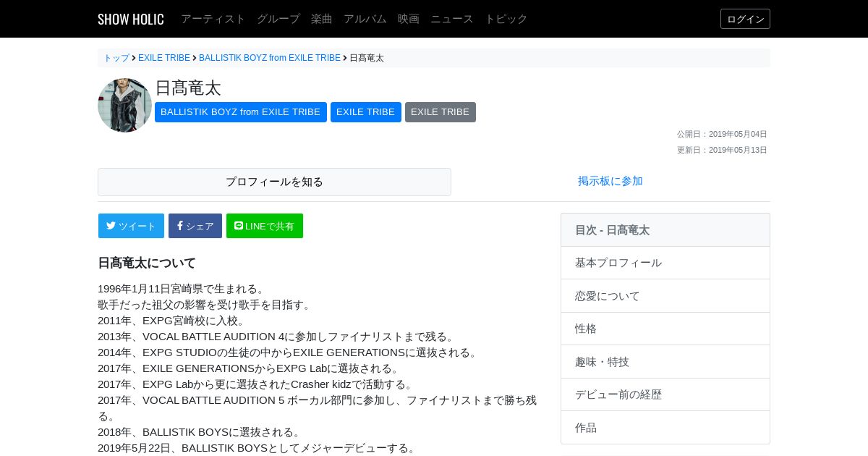The image size is (868, 456).
Task: Click the 日髙竜太 profile photo
Action: click(x=124, y=105)
